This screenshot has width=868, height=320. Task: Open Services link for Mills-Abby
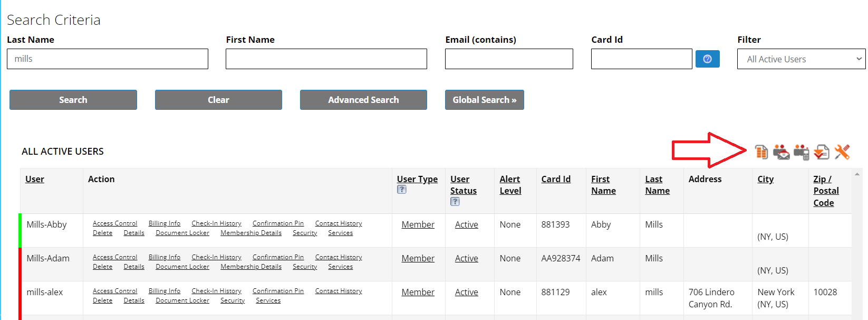[x=341, y=233]
